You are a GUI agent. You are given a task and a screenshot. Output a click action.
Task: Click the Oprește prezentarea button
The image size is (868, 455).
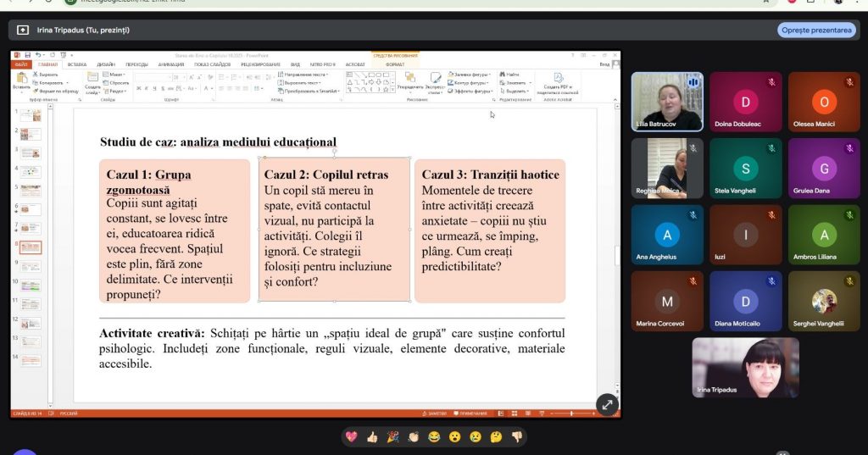(815, 30)
